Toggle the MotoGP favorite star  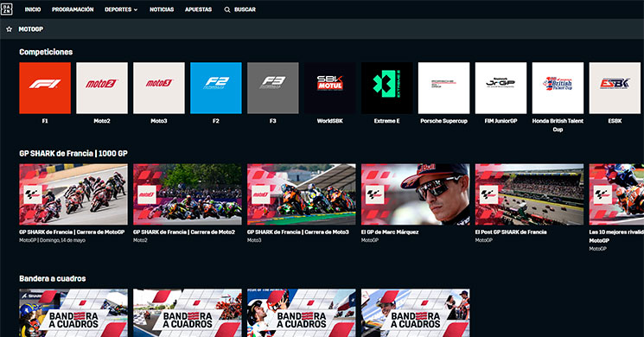click(x=9, y=29)
